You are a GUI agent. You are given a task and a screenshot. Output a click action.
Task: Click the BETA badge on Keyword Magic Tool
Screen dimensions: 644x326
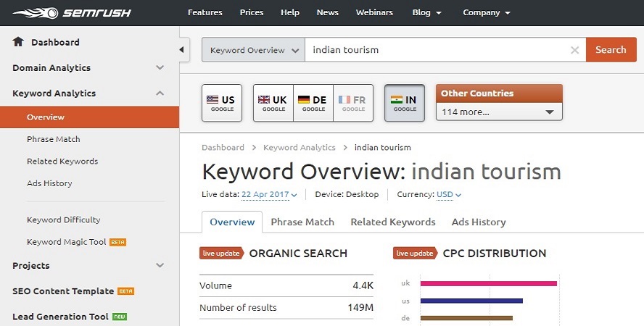point(118,243)
